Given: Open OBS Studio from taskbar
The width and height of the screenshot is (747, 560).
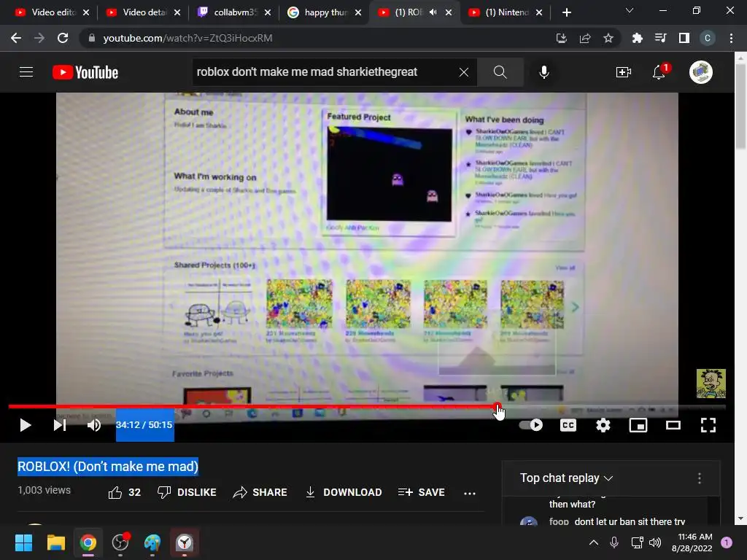Looking at the screenshot, I should pyautogui.click(x=120, y=542).
